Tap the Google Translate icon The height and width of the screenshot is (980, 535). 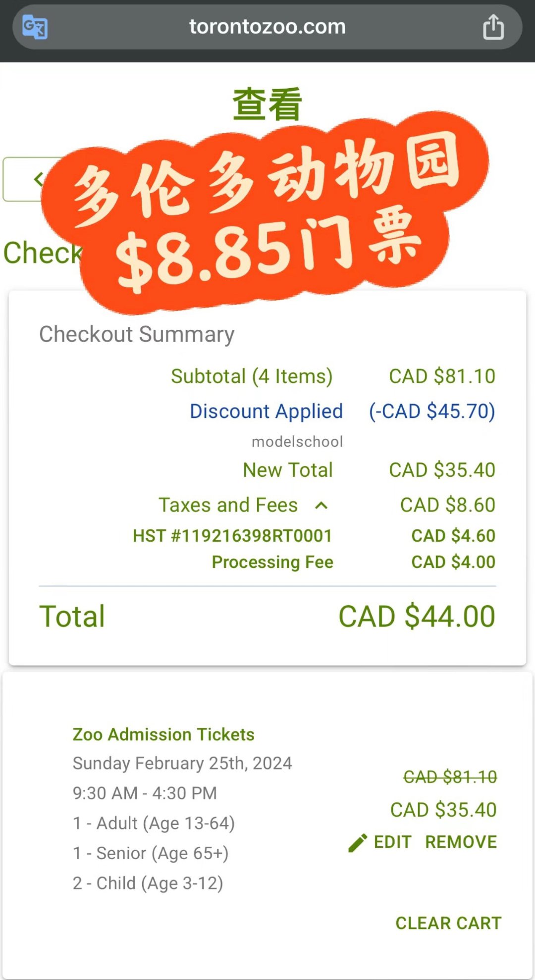point(35,27)
